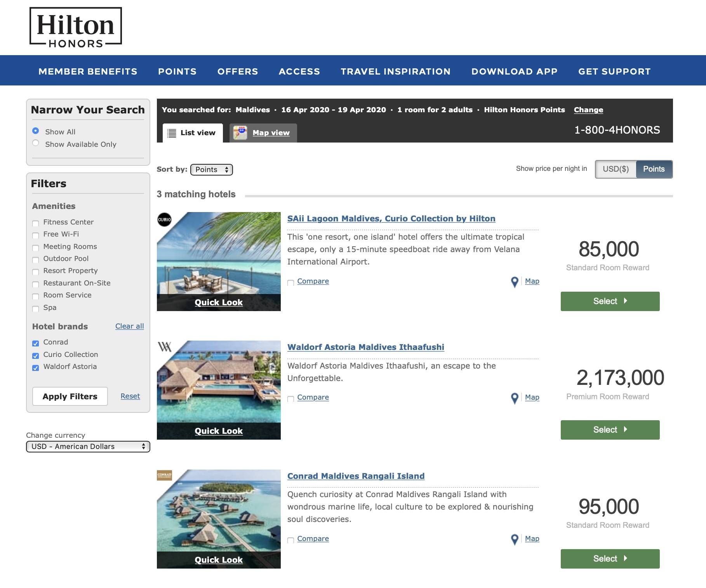Go to the Offers menu
The image size is (706, 588).
pyautogui.click(x=238, y=71)
